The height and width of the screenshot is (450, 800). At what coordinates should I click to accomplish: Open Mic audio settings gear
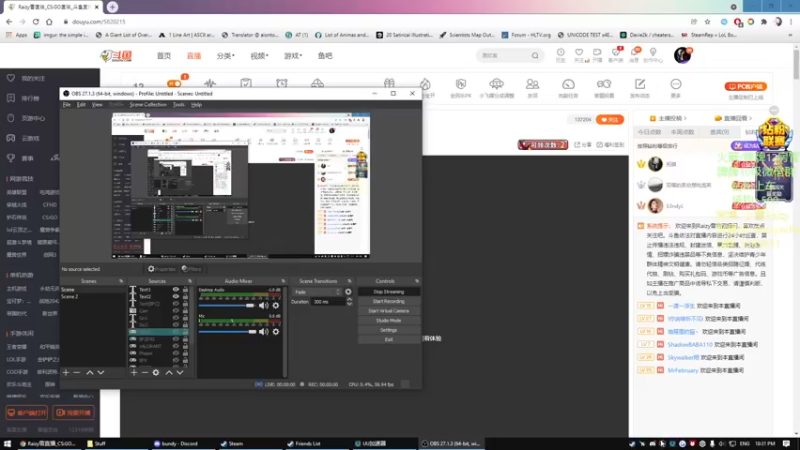click(x=276, y=332)
